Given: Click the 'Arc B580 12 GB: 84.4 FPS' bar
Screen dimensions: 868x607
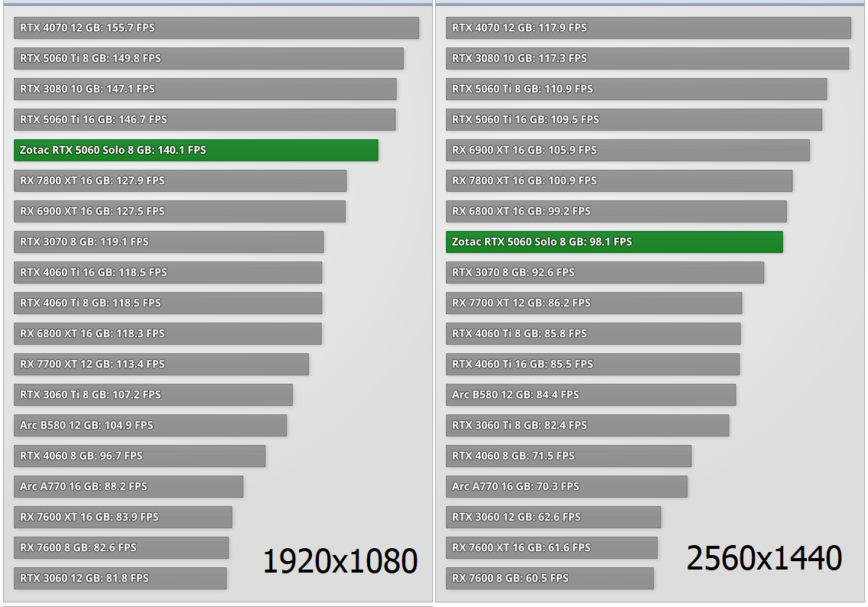Looking at the screenshot, I should pos(590,395).
